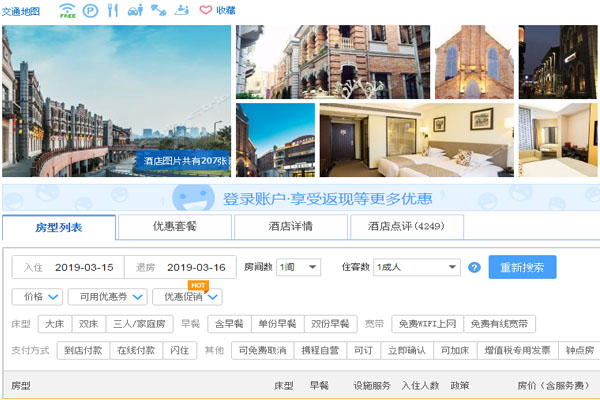Toggle the 含早餐 breakfast filter

click(229, 324)
